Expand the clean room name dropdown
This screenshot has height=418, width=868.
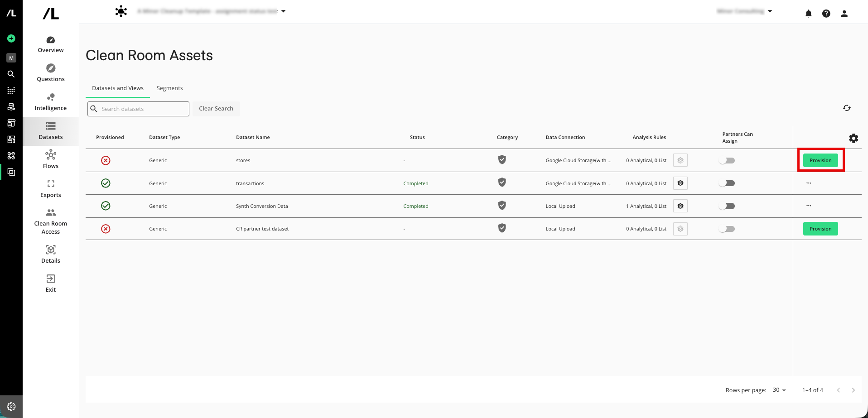pos(284,11)
